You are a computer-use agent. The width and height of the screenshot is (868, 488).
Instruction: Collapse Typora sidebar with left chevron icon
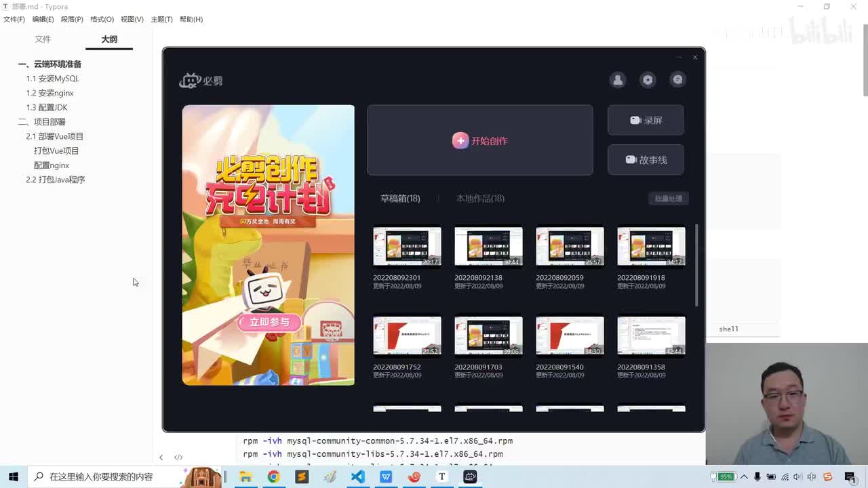coord(161,457)
